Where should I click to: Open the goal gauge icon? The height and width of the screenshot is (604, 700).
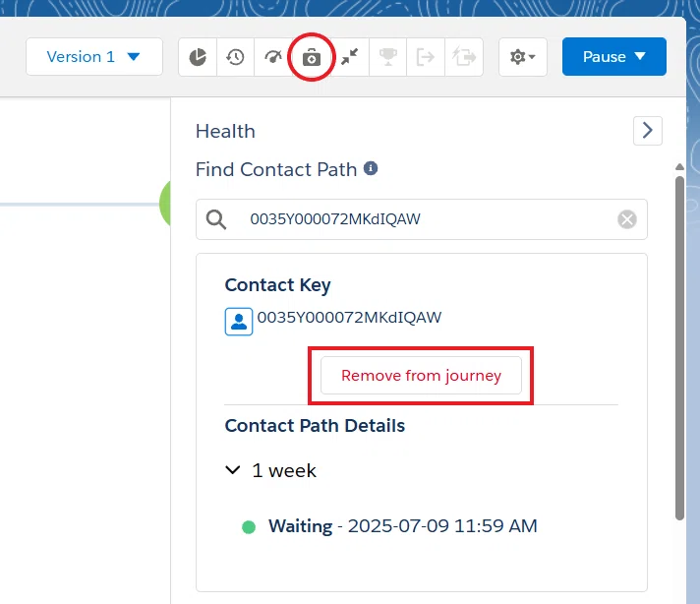(272, 57)
